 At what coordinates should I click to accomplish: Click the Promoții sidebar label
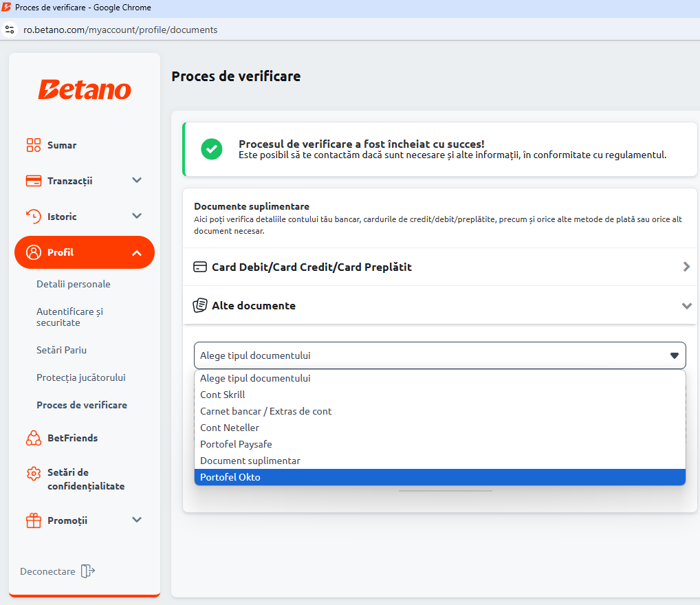coord(67,520)
